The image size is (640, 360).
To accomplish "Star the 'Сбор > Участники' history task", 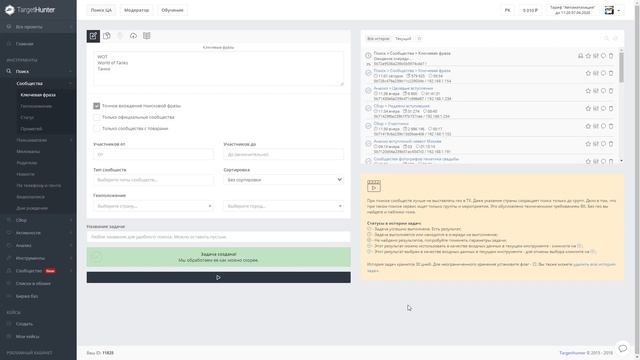I will [588, 126].
